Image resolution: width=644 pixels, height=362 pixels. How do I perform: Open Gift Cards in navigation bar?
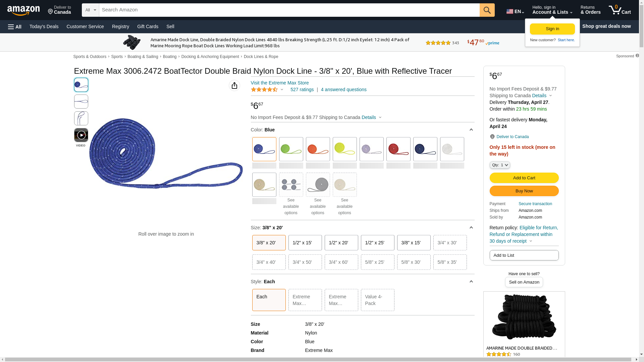click(148, 26)
